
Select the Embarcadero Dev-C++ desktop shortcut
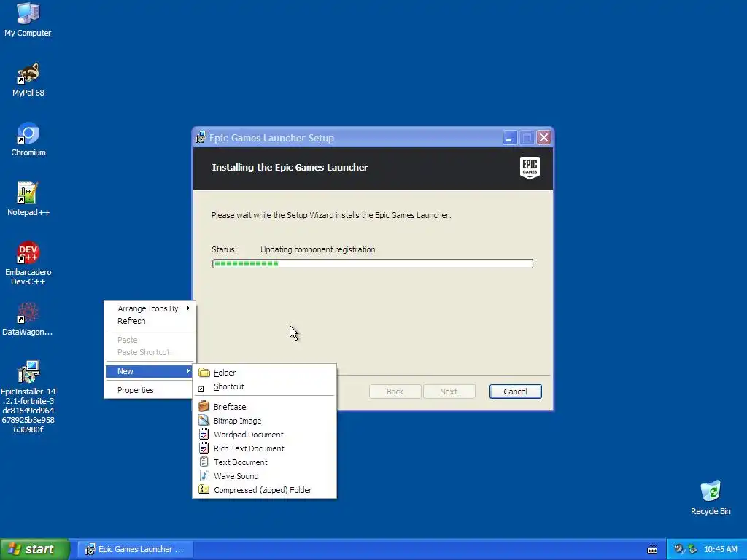(x=28, y=263)
